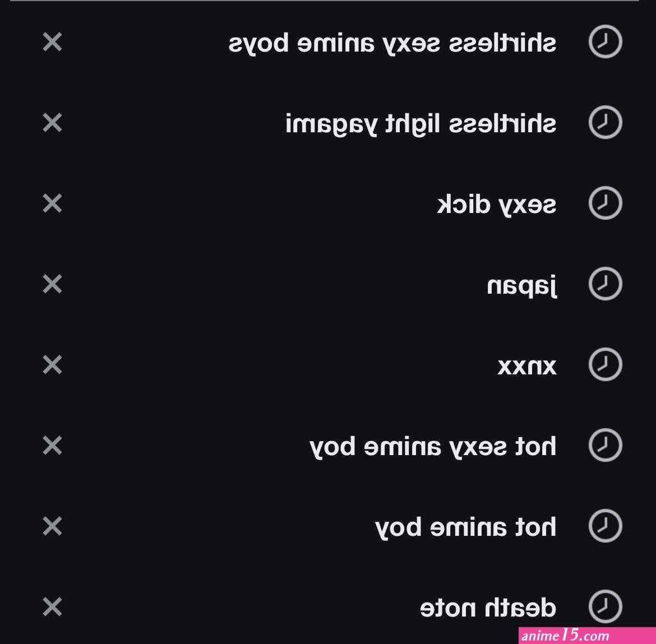656x644 pixels.
Task: Remove 'hot anime boy' history entry
Action: pos(52,526)
